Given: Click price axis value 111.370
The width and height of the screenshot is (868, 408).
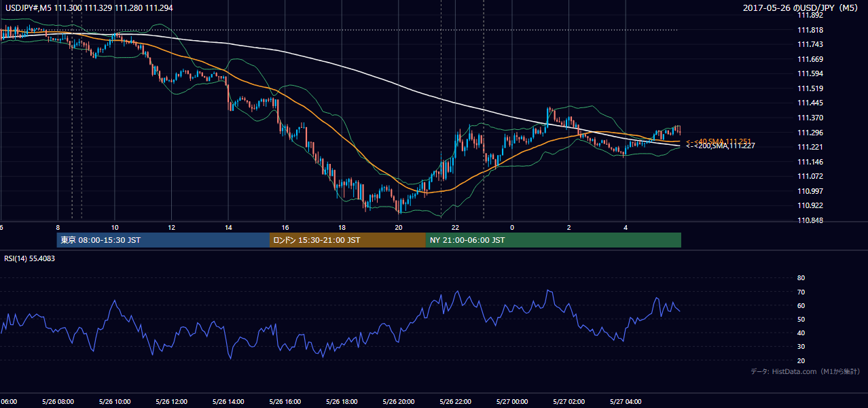Looking at the screenshot, I should point(810,118).
